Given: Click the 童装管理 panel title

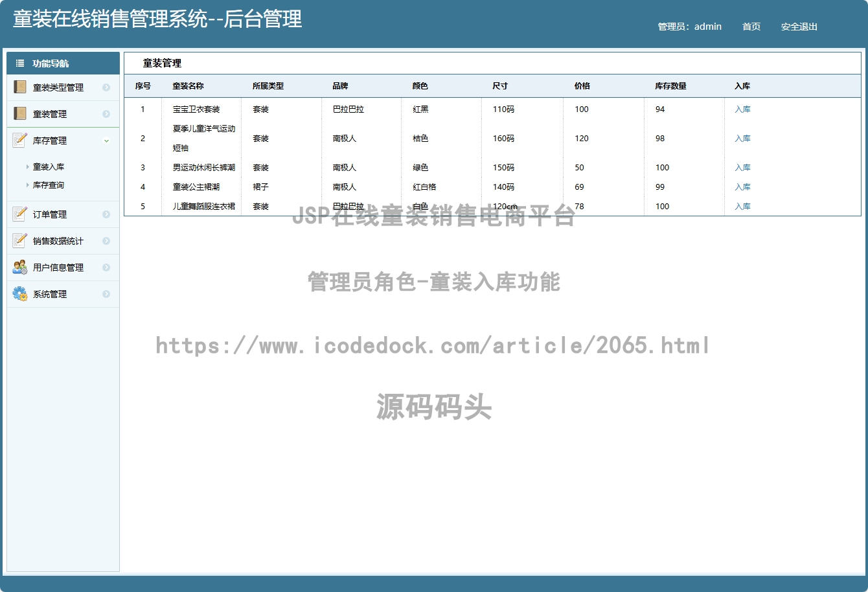Looking at the screenshot, I should click(162, 63).
